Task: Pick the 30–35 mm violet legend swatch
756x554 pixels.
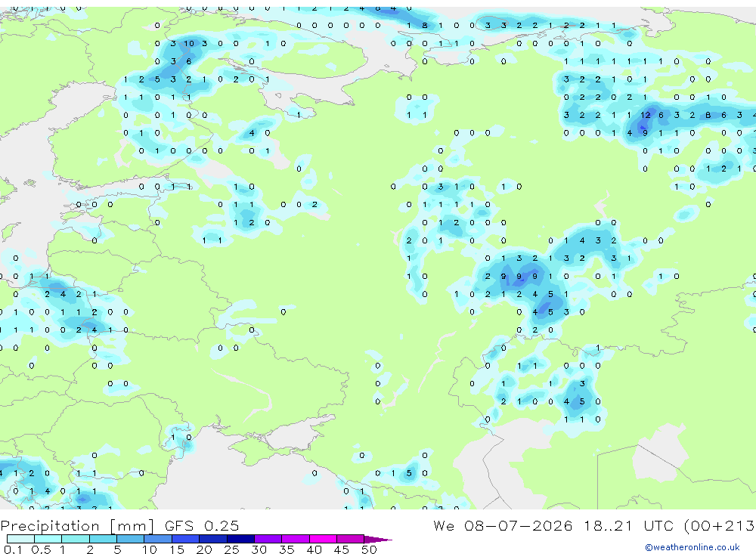Action: pyautogui.click(x=268, y=539)
